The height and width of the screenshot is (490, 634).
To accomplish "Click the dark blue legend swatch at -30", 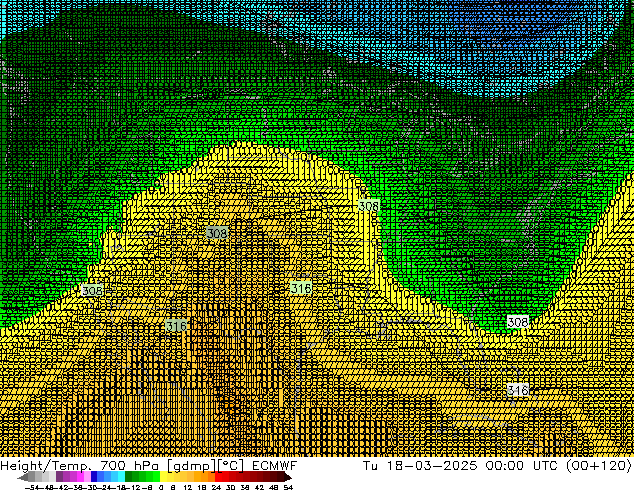I will click(x=94, y=477).
